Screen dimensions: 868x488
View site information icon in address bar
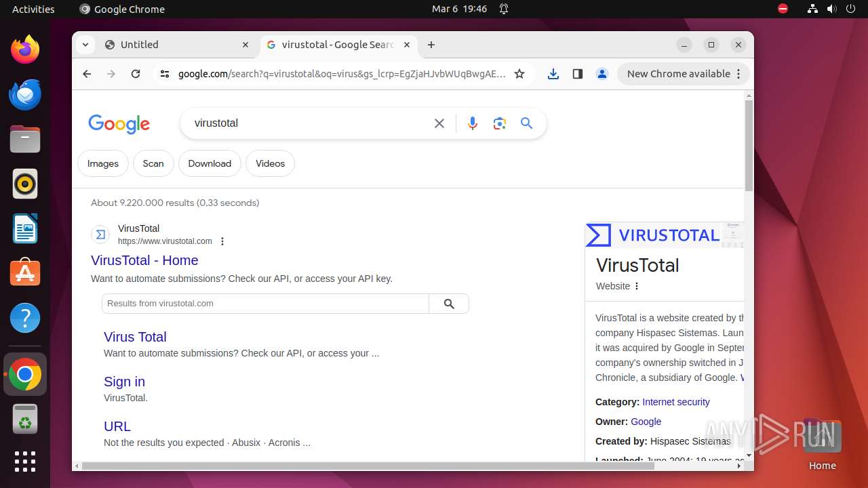point(165,74)
